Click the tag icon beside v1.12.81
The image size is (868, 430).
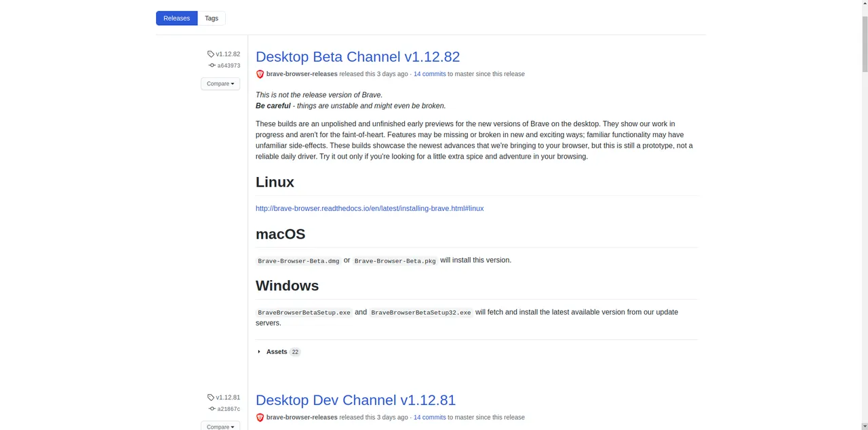point(211,397)
